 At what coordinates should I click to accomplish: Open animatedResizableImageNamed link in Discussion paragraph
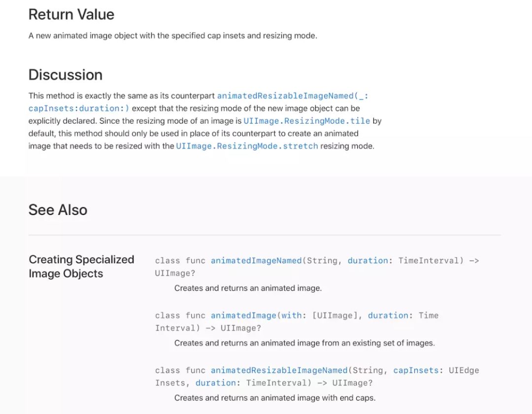(292, 96)
